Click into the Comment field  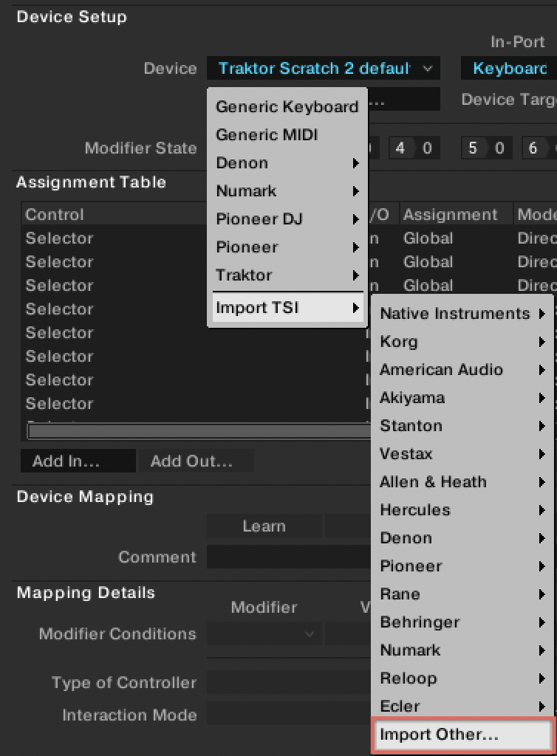point(288,557)
